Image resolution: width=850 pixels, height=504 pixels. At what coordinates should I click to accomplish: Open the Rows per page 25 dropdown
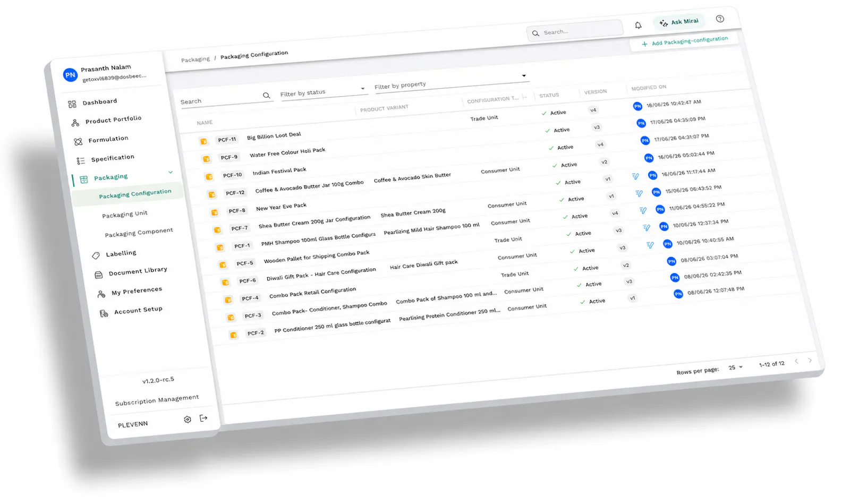click(x=735, y=368)
